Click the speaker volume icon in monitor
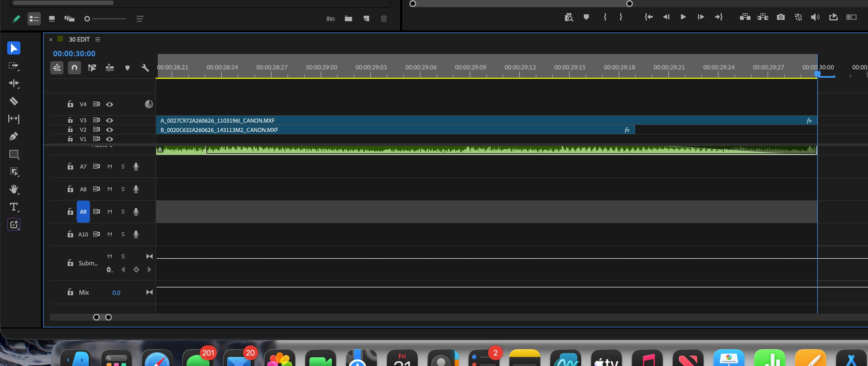The image size is (868, 366). point(815,17)
